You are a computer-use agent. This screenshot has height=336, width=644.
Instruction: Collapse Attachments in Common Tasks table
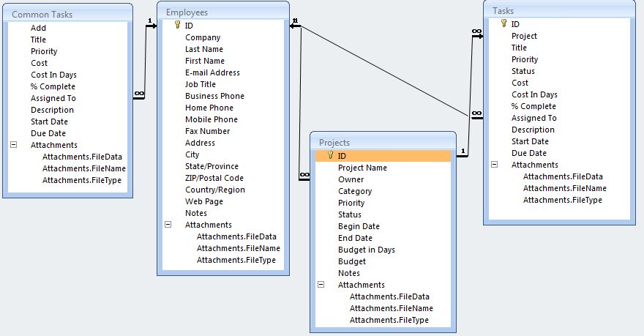click(14, 145)
